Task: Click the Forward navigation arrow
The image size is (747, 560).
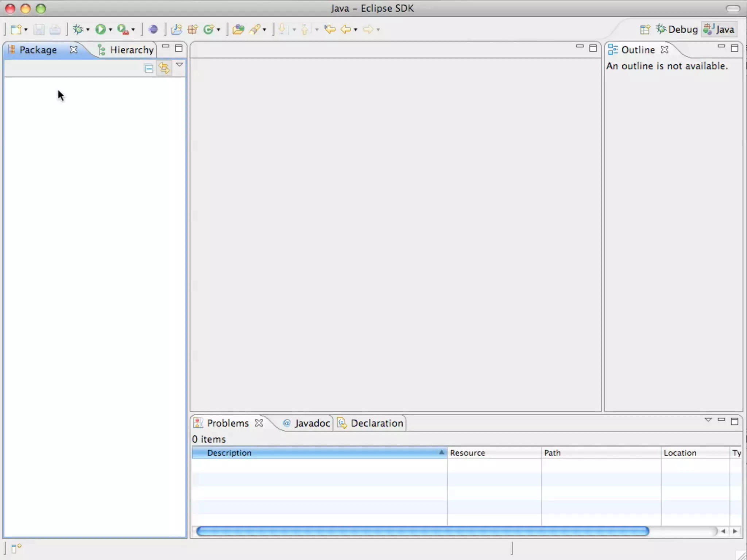Action: click(x=368, y=29)
